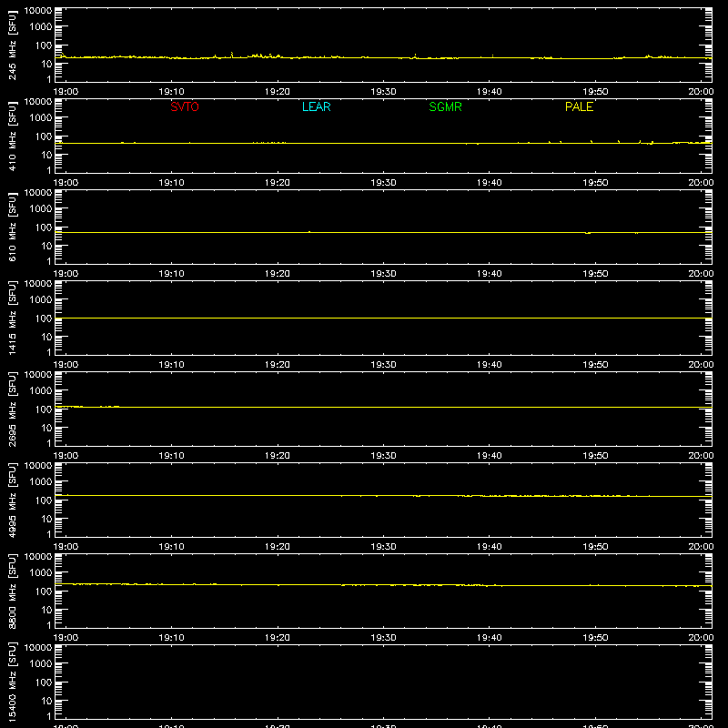Click the 1000 y-axis label of 8800 MHz plot

point(41,573)
